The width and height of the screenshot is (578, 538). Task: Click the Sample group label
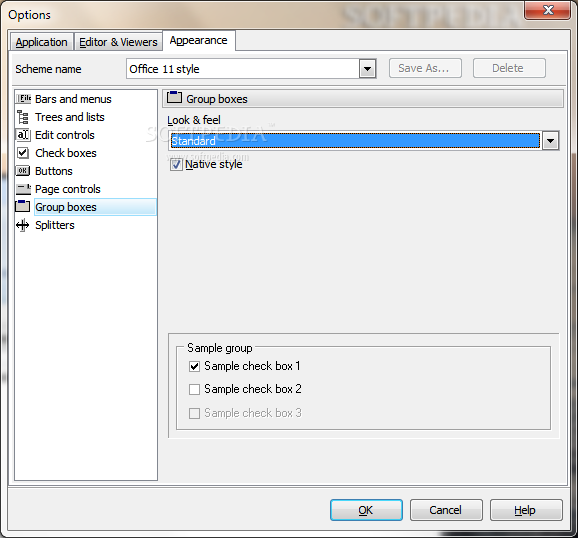click(220, 348)
